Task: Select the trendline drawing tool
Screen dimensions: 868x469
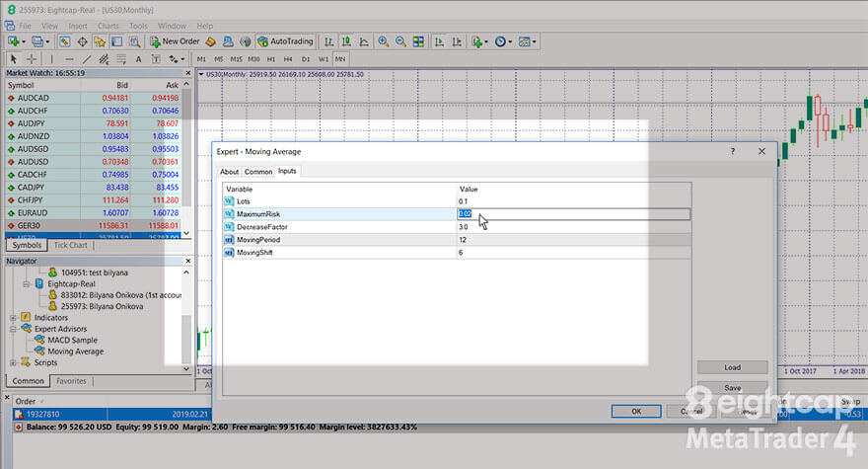Action: coord(87,59)
